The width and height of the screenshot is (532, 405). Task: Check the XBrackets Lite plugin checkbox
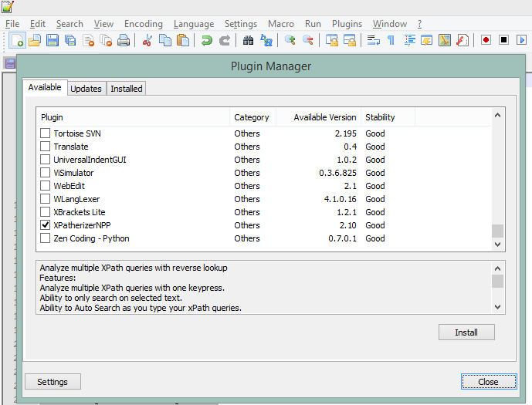45,212
